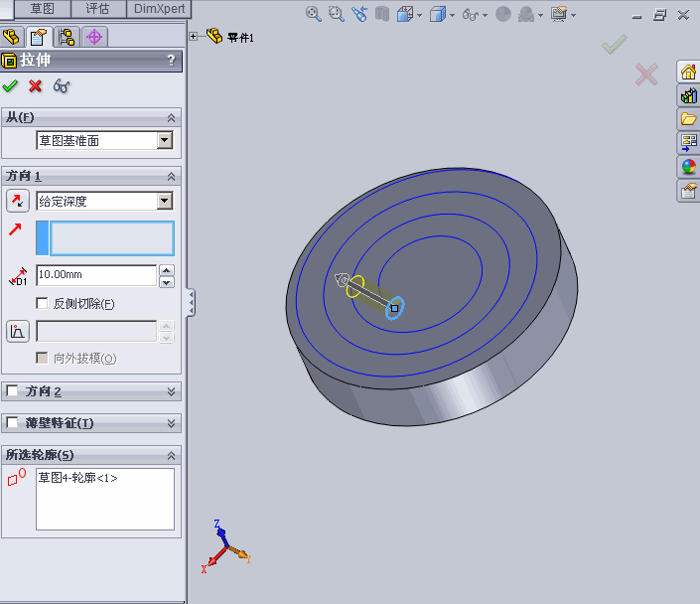Decrease depth with the down spinner arrow

pos(167,282)
